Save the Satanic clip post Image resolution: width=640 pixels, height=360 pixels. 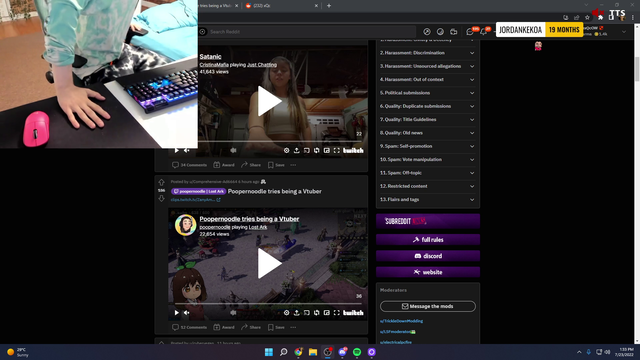pos(276,165)
